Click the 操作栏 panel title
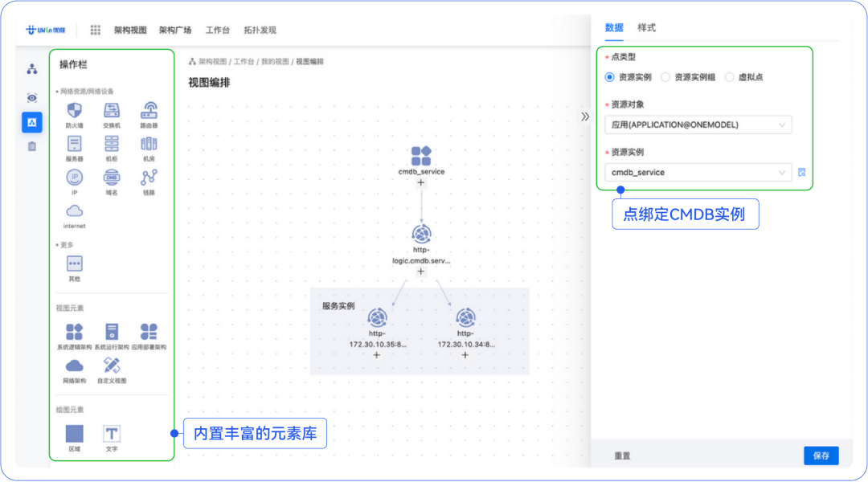Viewport: 868px width, 482px height. click(x=73, y=64)
